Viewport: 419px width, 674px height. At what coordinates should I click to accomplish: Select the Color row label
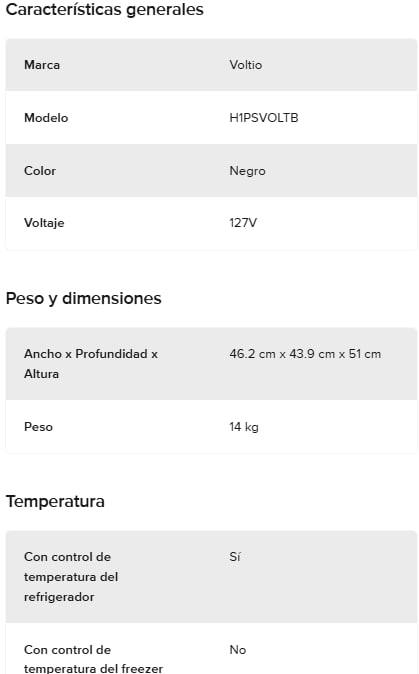(40, 171)
